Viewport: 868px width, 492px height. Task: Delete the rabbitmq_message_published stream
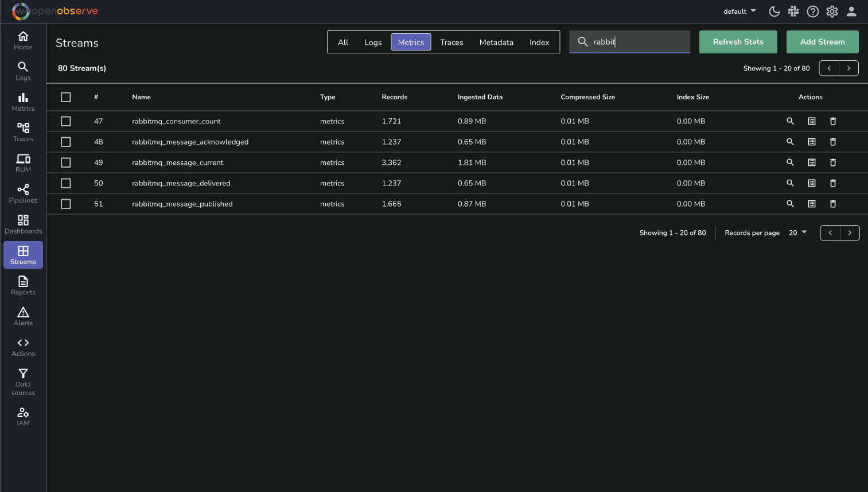(833, 204)
